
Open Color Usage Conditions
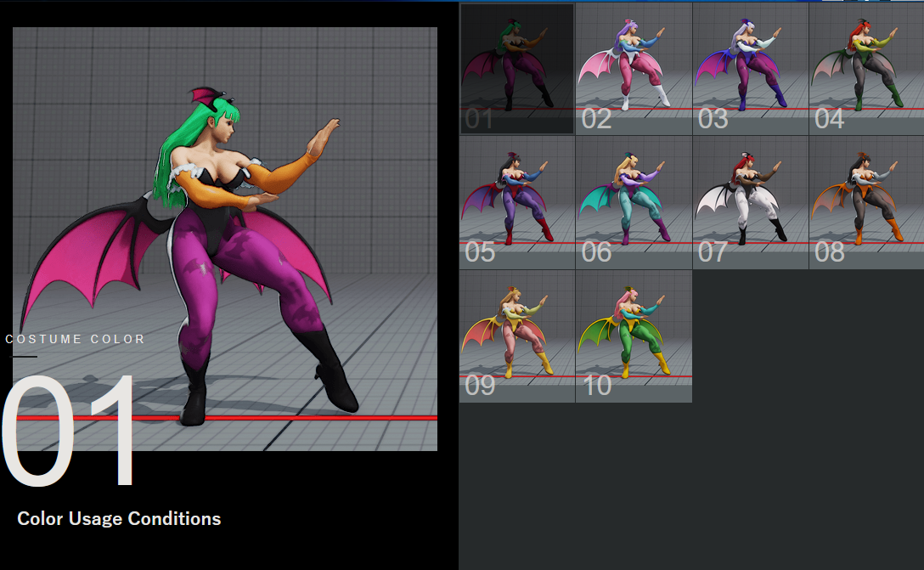click(x=119, y=519)
